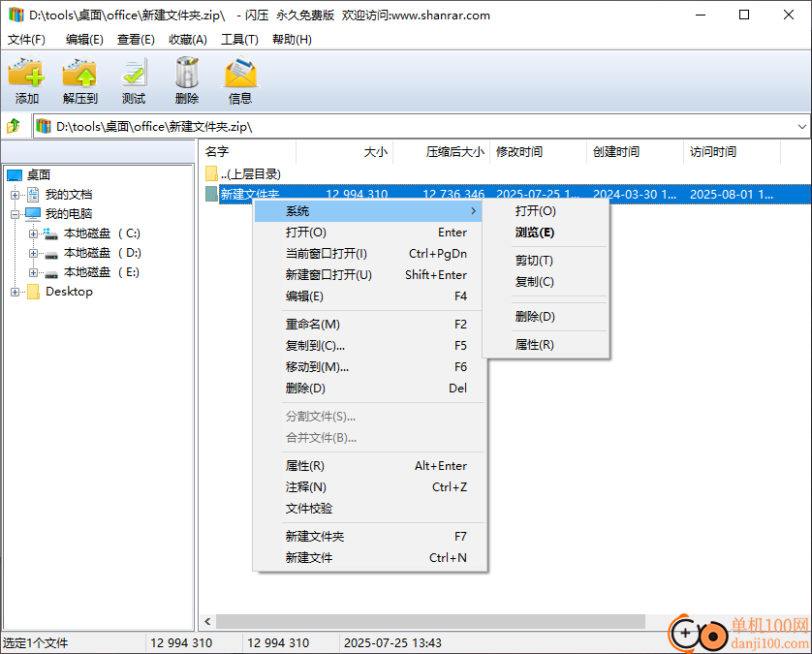Click the Delete (删除) trash can icon
The height and width of the screenshot is (654, 812).
187,73
